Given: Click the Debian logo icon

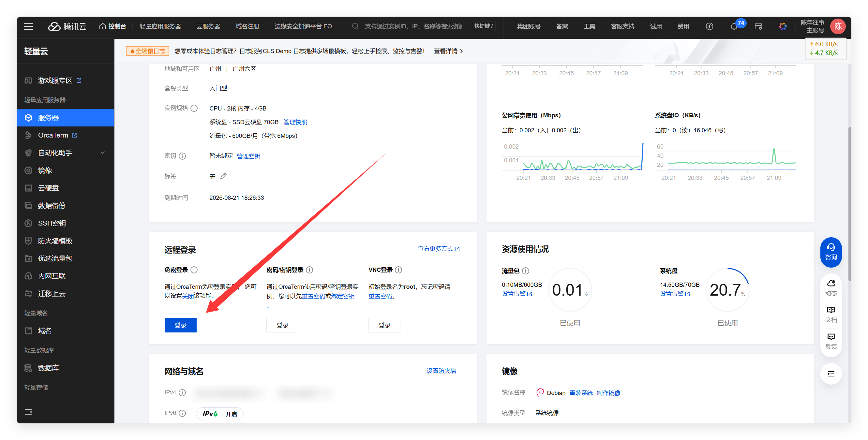Looking at the screenshot, I should [540, 392].
